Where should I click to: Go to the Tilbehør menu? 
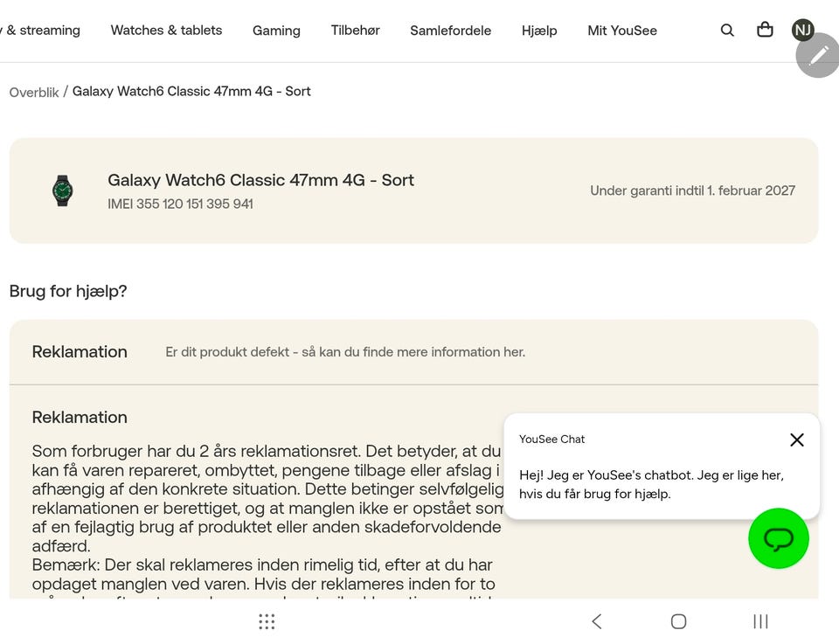tap(355, 31)
